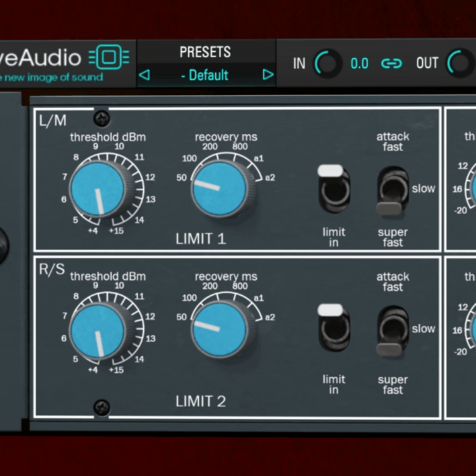
Task: Open the Default preset name list
Action: pos(205,75)
